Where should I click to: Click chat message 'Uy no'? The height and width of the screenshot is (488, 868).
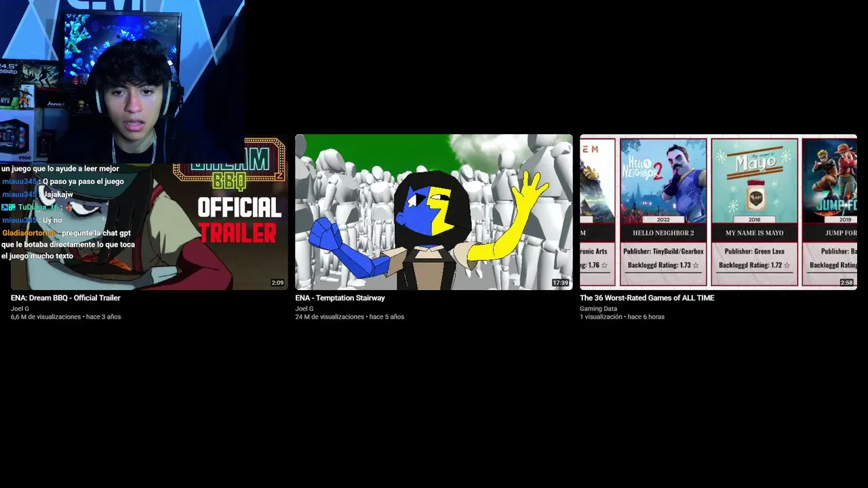pyautogui.click(x=52, y=220)
